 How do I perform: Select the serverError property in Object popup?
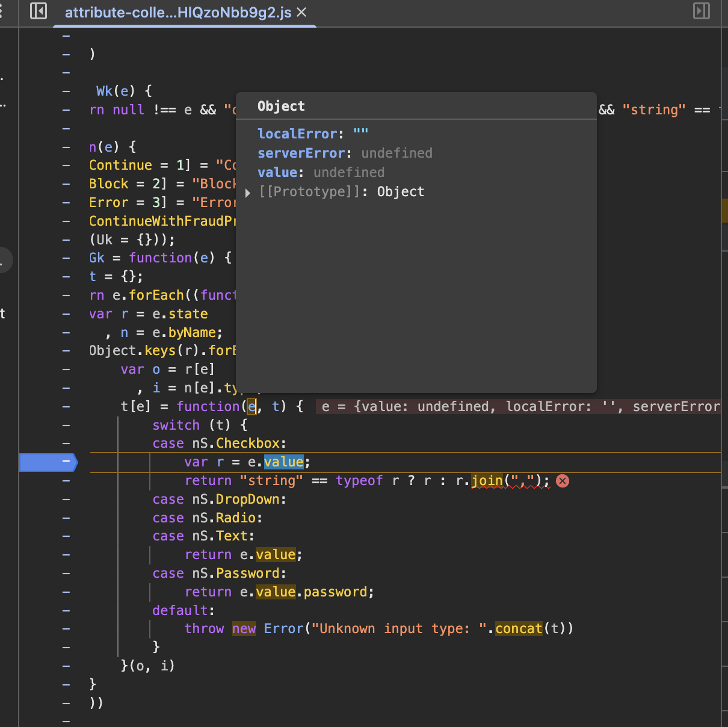click(x=301, y=153)
